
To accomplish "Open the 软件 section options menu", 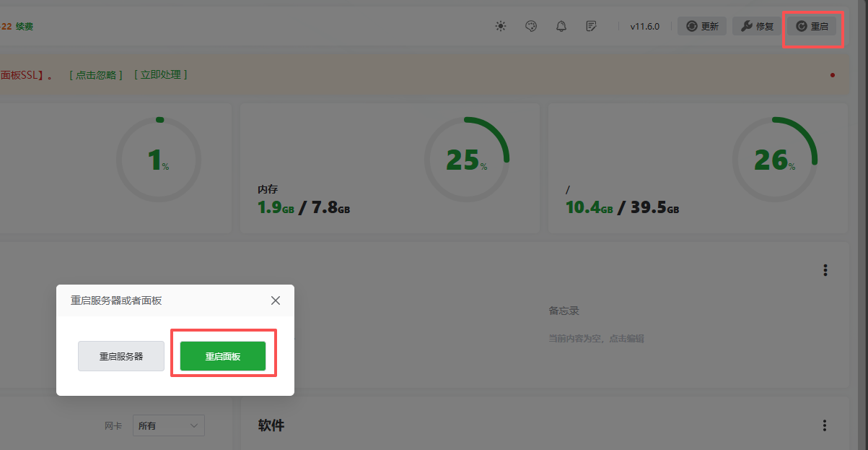I will click(x=825, y=425).
